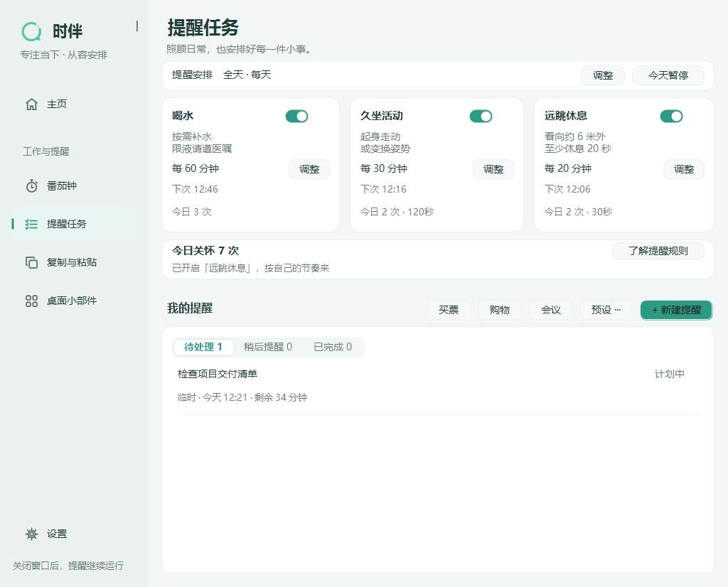
Task: Open 复制与粘贴 in the sidebar
Action: 74,263
